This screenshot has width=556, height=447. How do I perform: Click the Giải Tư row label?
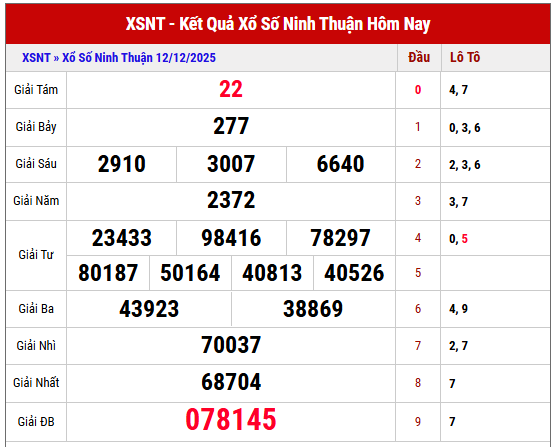(x=36, y=255)
